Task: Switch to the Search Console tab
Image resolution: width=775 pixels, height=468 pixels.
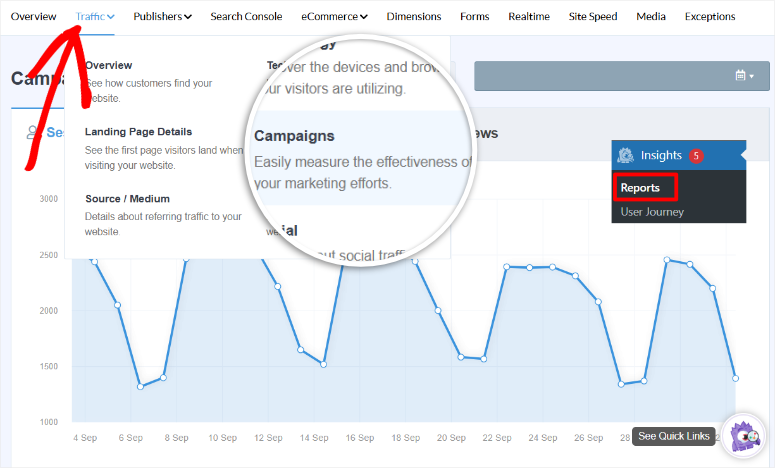Action: (x=246, y=17)
